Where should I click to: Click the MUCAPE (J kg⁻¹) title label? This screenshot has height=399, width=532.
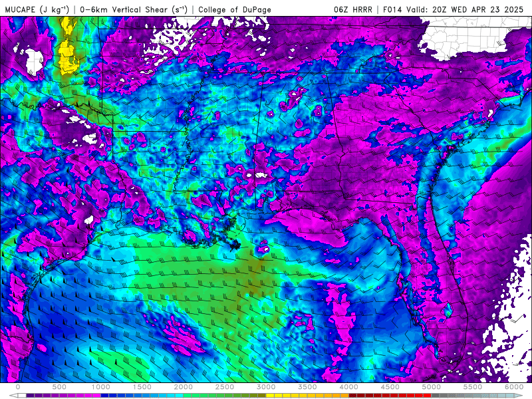(x=37, y=9)
